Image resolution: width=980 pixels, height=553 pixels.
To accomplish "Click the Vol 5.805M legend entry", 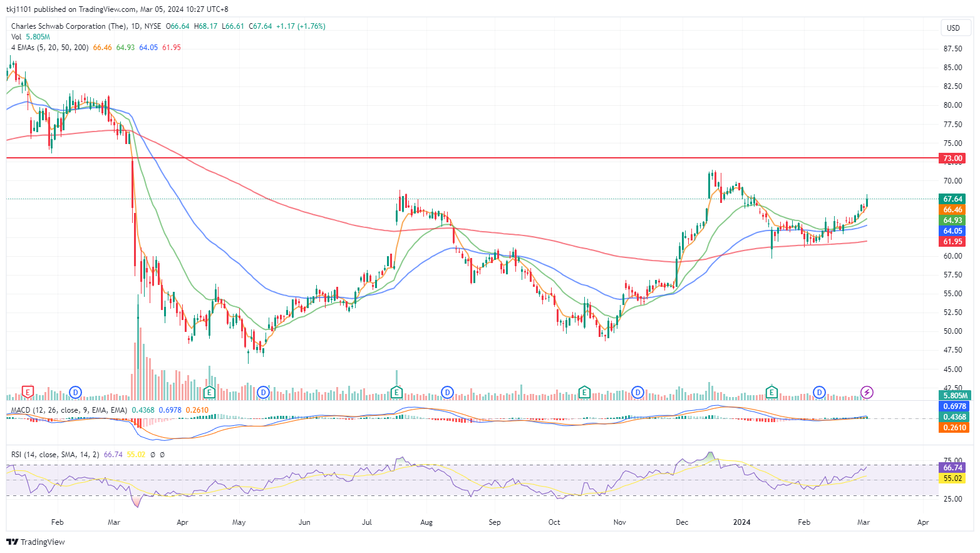I will click(31, 37).
